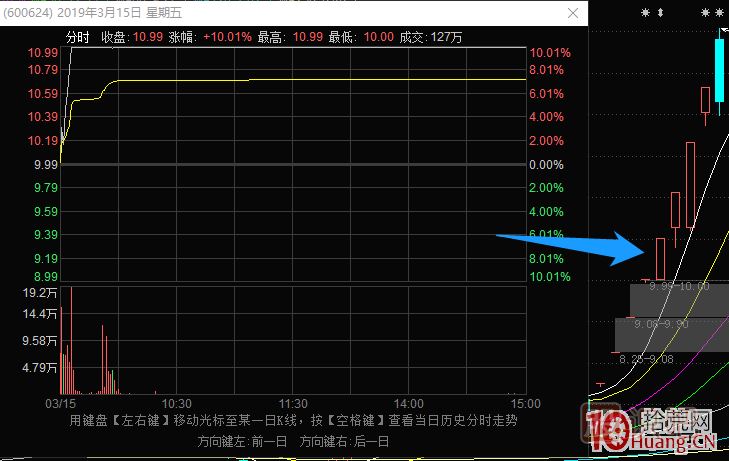Click the 03/15 date label on time axis

pyautogui.click(x=59, y=404)
